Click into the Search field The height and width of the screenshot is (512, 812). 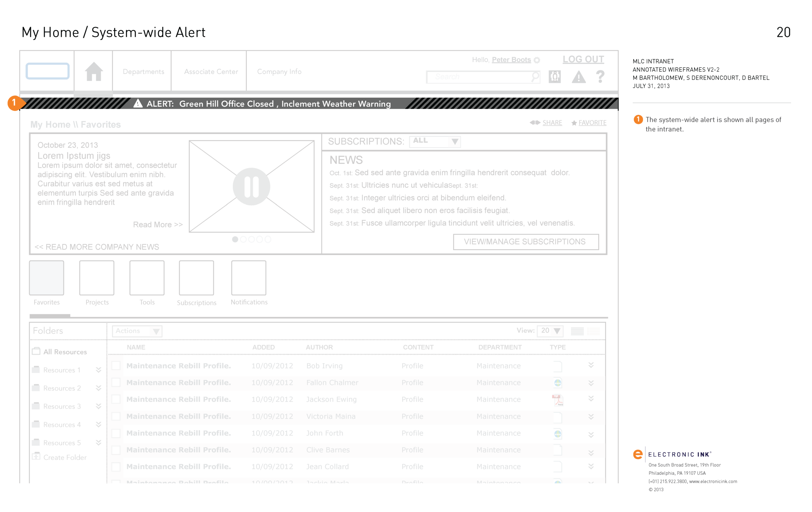(479, 77)
